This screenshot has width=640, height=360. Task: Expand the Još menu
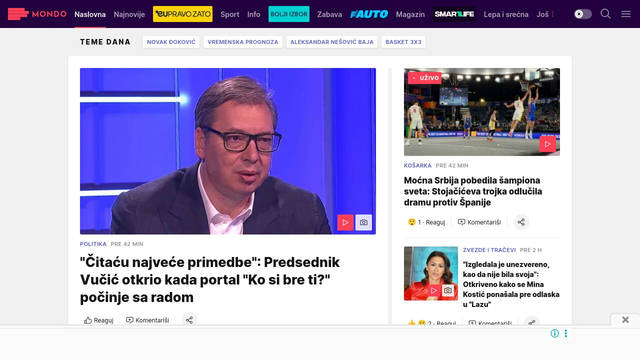coord(542,14)
